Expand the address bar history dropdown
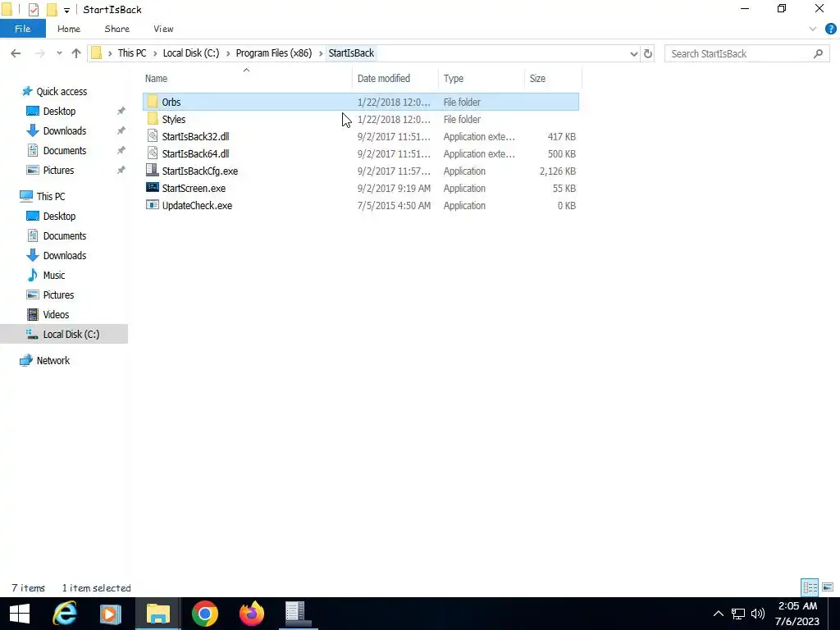Image resolution: width=840 pixels, height=630 pixels. (634, 53)
